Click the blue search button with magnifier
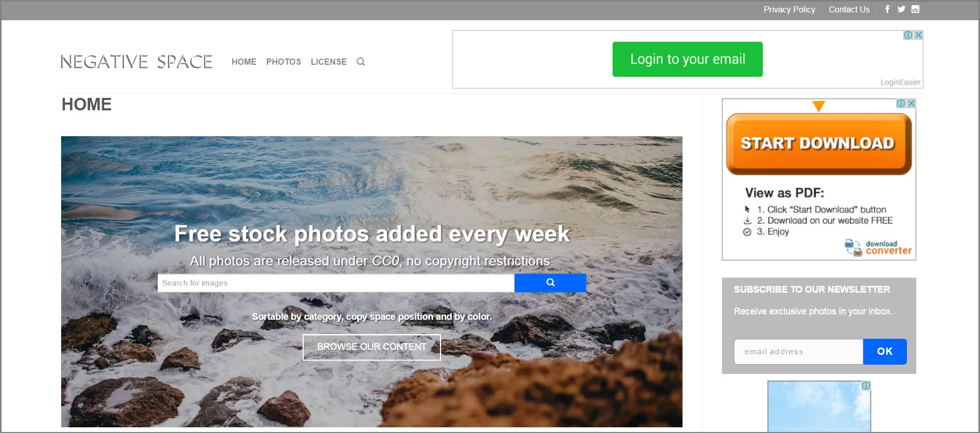This screenshot has height=433, width=980. (550, 283)
